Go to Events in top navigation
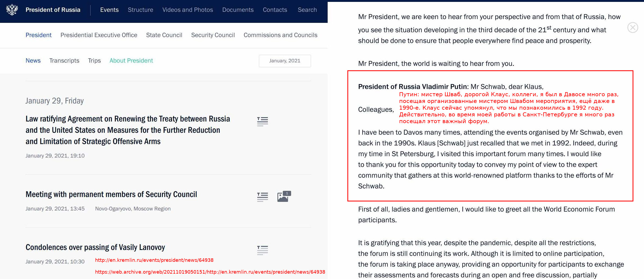Screen dimensions: 644x279 (x=109, y=10)
